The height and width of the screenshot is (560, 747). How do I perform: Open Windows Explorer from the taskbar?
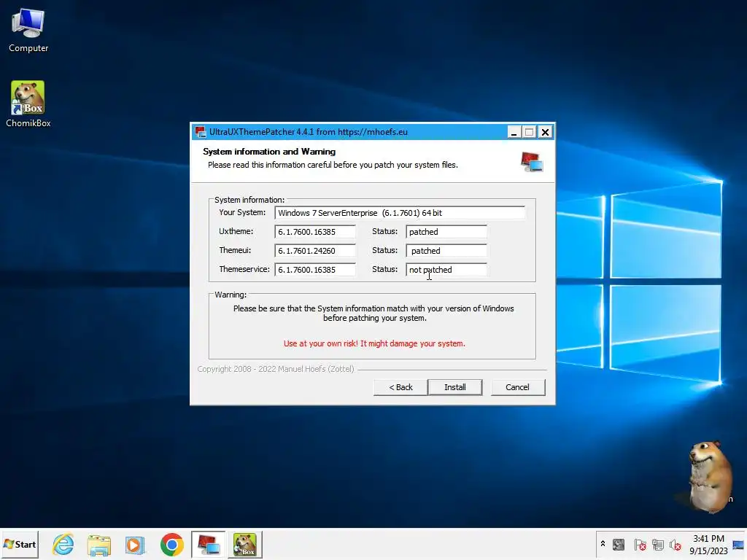coord(99,544)
